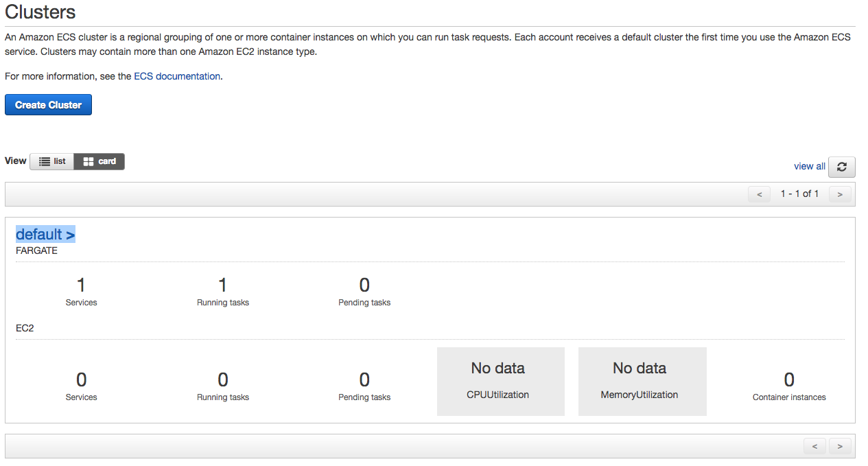This screenshot has width=868, height=466.
Task: Click the Container instances count
Action: click(x=789, y=380)
